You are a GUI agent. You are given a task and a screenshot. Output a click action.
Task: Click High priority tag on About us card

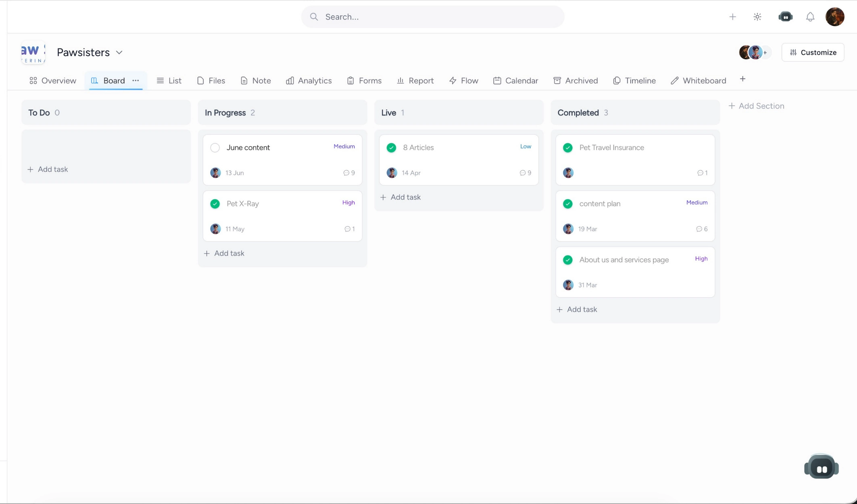701,258
